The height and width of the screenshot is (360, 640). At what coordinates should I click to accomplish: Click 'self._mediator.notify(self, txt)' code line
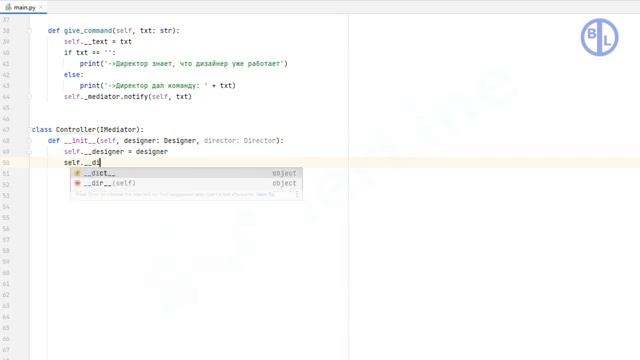(x=127, y=97)
